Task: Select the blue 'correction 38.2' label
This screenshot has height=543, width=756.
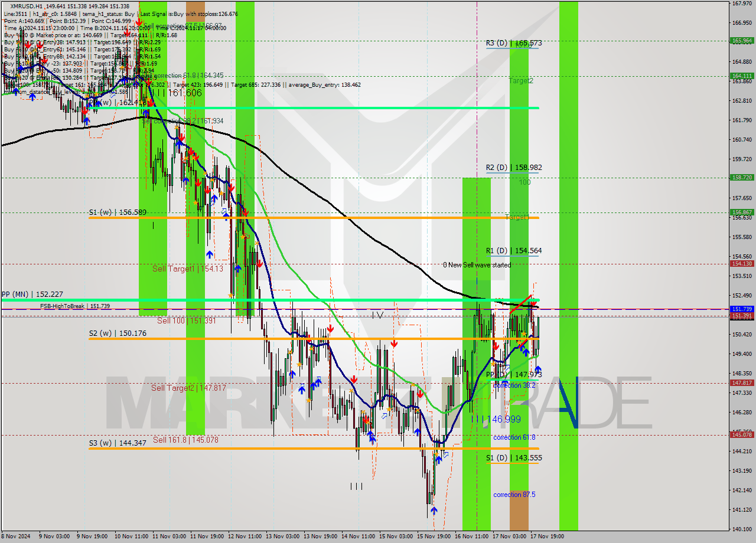Action: (514, 385)
